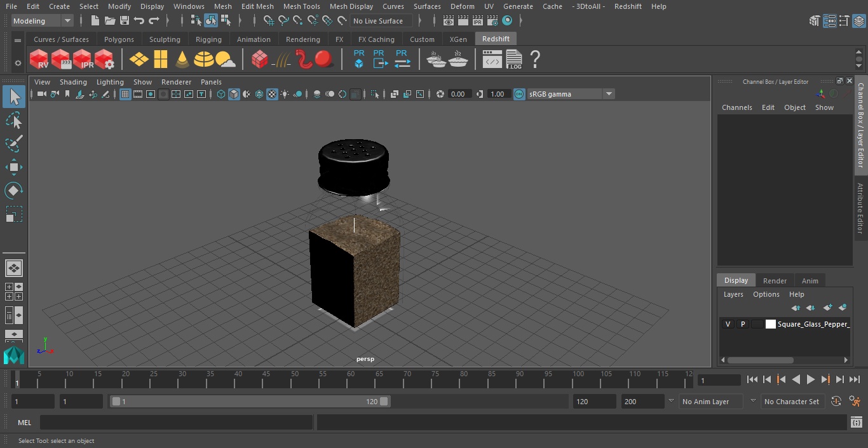Screen dimensions: 868x448
Task: Open Redshift help question mark icon
Action: [x=535, y=60]
